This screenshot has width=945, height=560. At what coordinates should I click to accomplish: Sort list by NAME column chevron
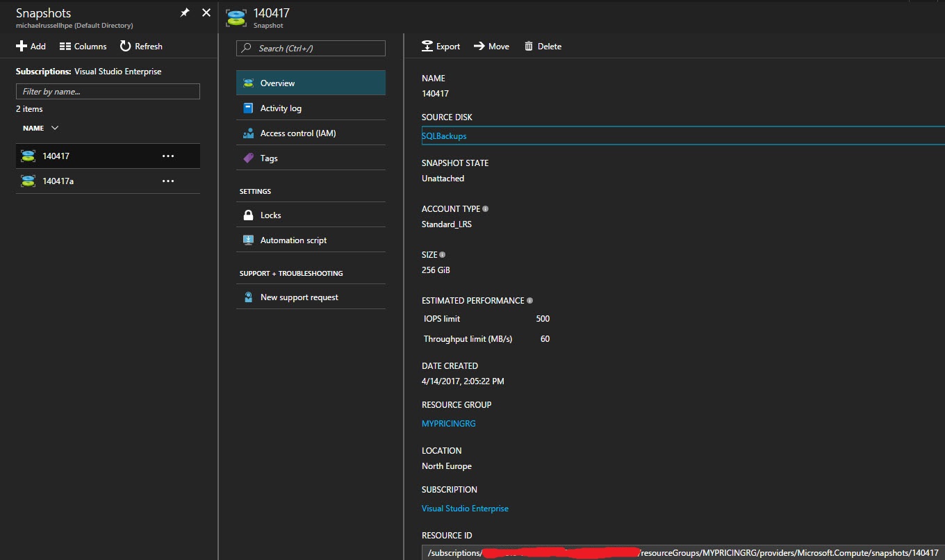point(55,128)
